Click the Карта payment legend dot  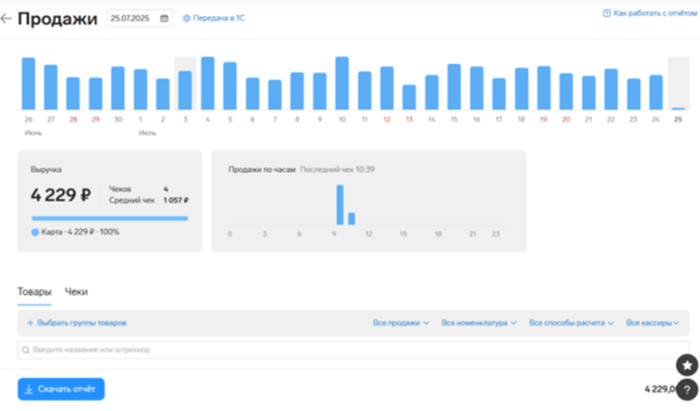[35, 232]
